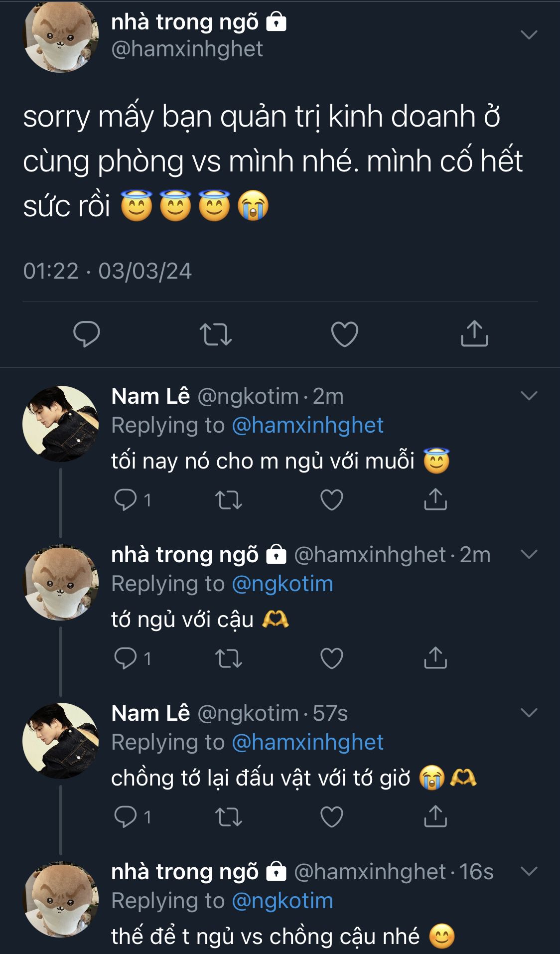Reply to the main tweet about quản trị kinh doanh

(x=87, y=334)
